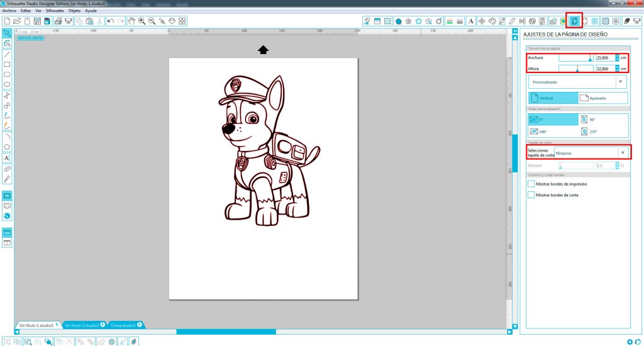Open the Ver menu

(x=38, y=11)
